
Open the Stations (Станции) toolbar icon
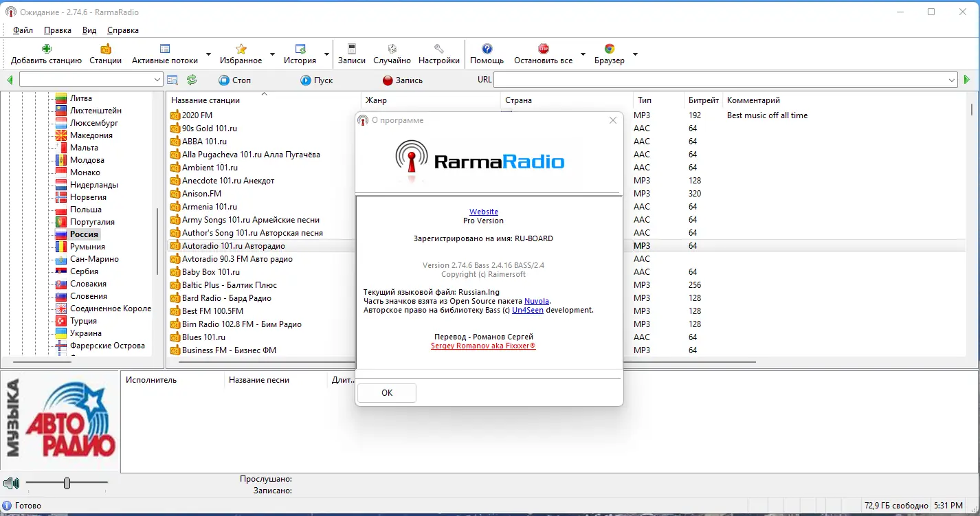[x=105, y=49]
